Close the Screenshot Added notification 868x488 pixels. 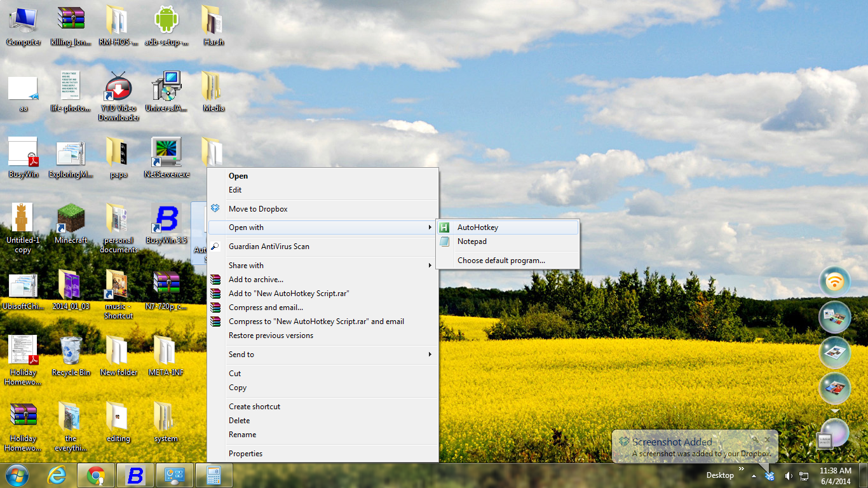pos(768,439)
